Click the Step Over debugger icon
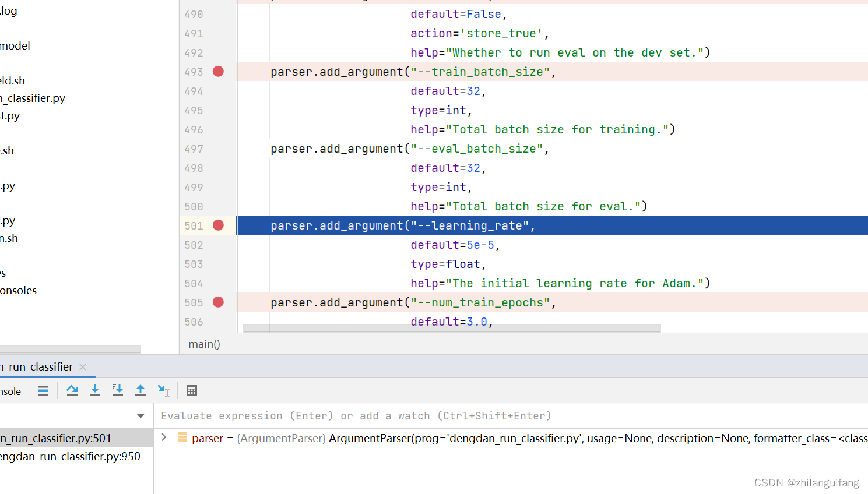 72,390
